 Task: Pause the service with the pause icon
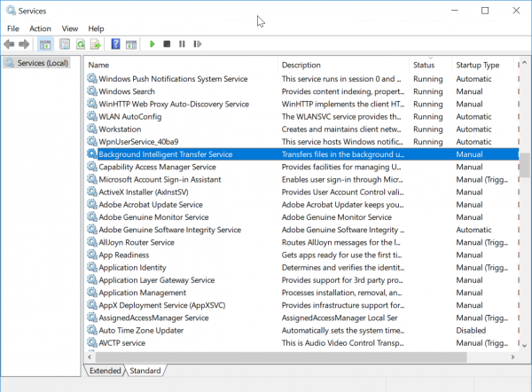point(182,43)
